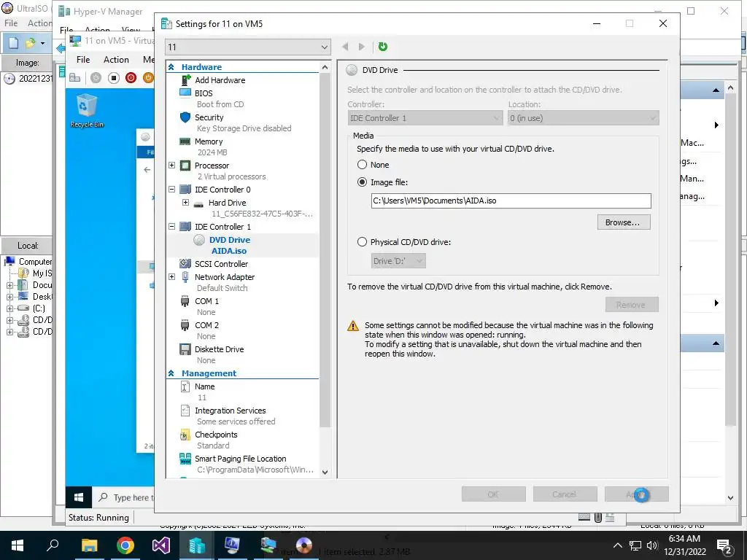Screen dimensions: 747x560
Task: Click the Integration Services icon
Action: (x=185, y=411)
